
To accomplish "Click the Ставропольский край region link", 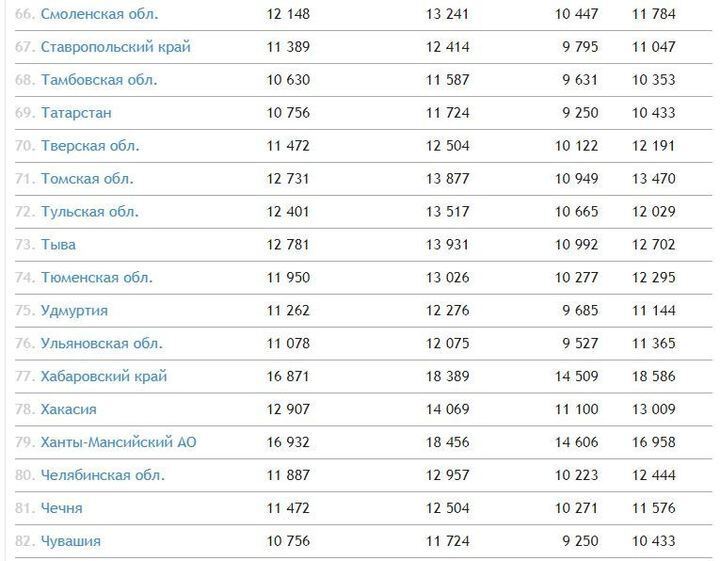I will [115, 48].
